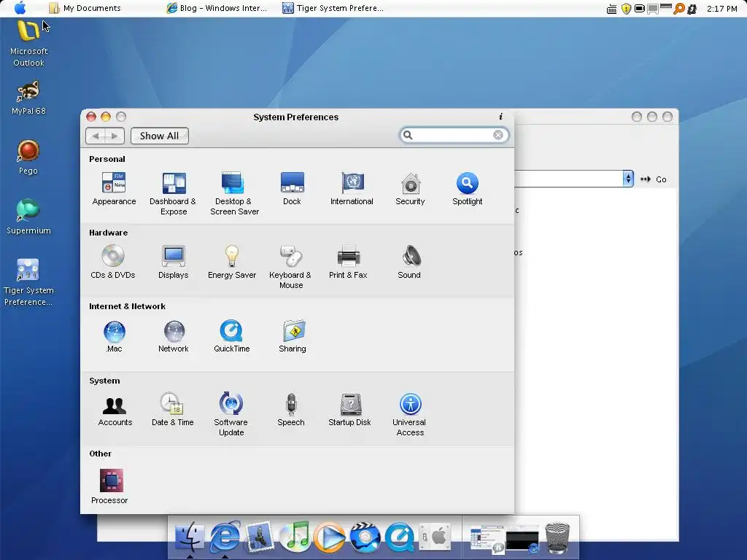
Task: Go back with the left arrow button
Action: click(x=96, y=136)
